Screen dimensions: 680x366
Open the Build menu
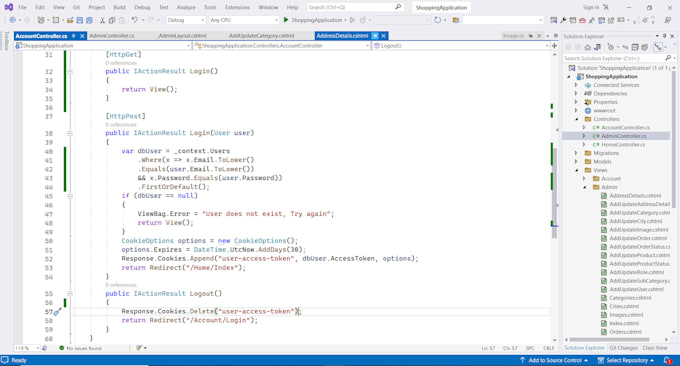pyautogui.click(x=119, y=7)
